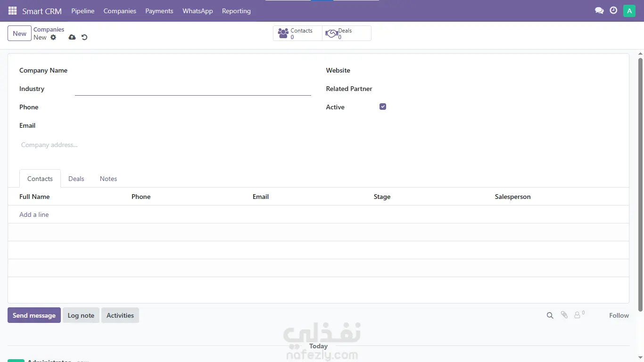This screenshot has height=362, width=644.
Task: Click the Log note button
Action: click(81, 315)
